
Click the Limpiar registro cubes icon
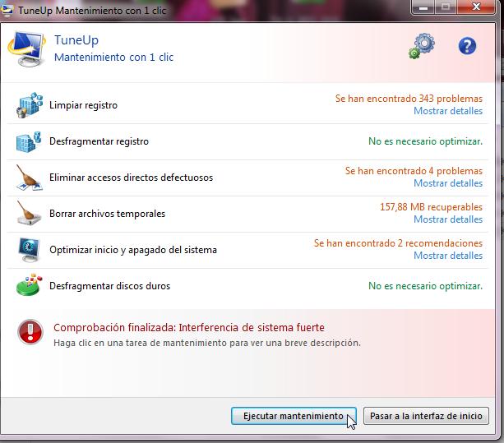30,105
